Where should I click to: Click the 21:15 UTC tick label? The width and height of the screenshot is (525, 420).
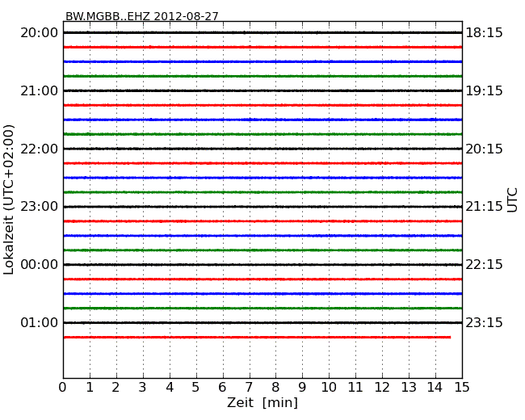click(x=484, y=206)
